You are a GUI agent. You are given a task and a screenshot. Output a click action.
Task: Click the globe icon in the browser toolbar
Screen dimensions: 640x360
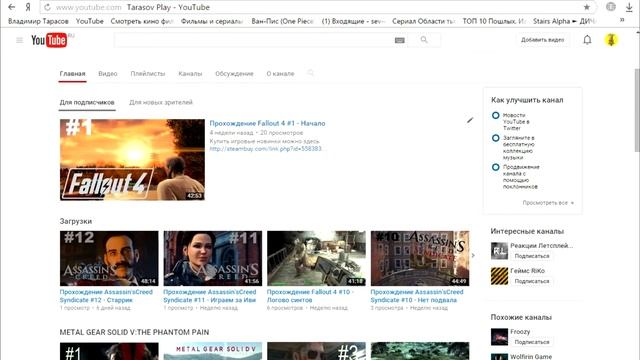pos(611,7)
